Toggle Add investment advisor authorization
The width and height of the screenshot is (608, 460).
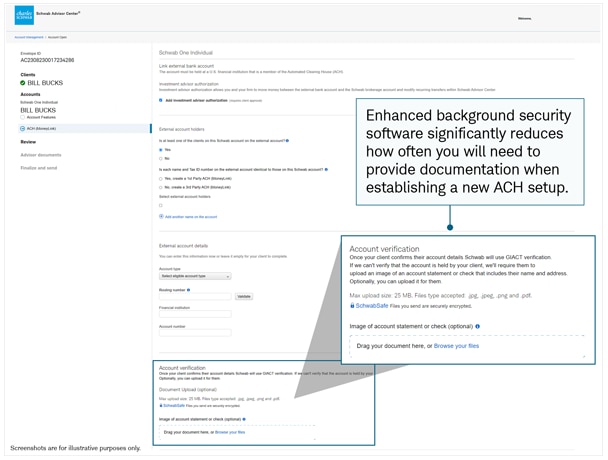(161, 100)
